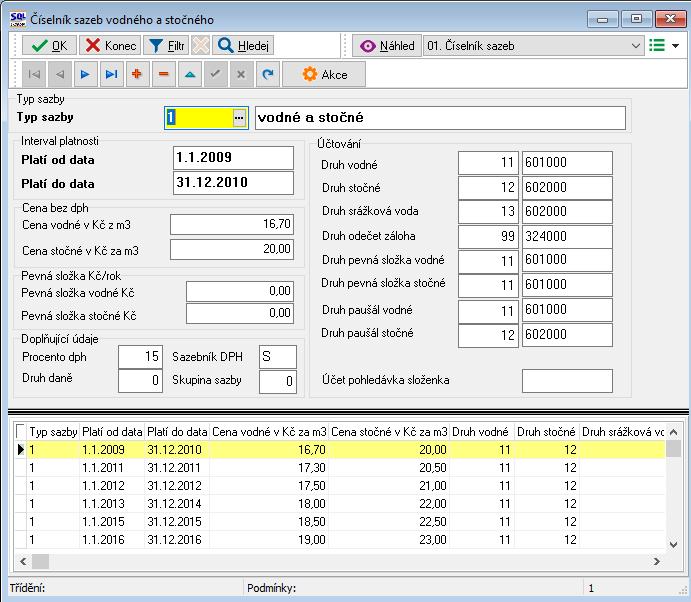The width and height of the screenshot is (691, 602).
Task: Click Druh vodné account field 601000
Action: [567, 163]
